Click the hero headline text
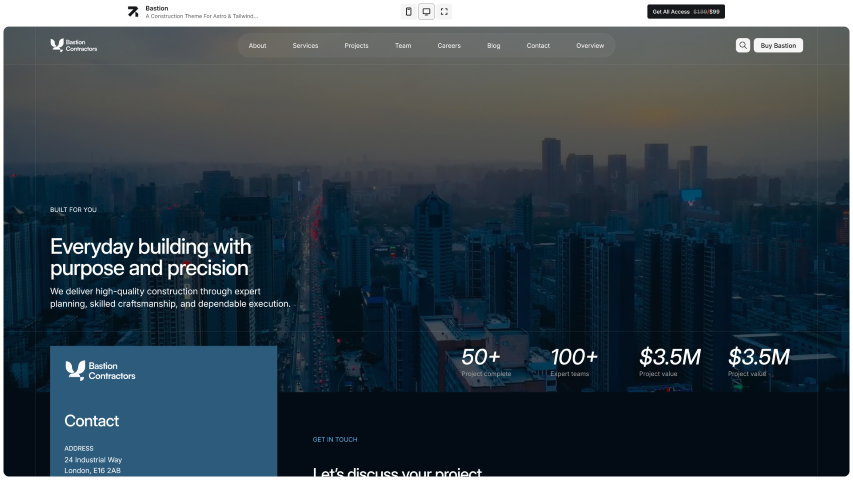The image size is (853, 480). coord(150,257)
